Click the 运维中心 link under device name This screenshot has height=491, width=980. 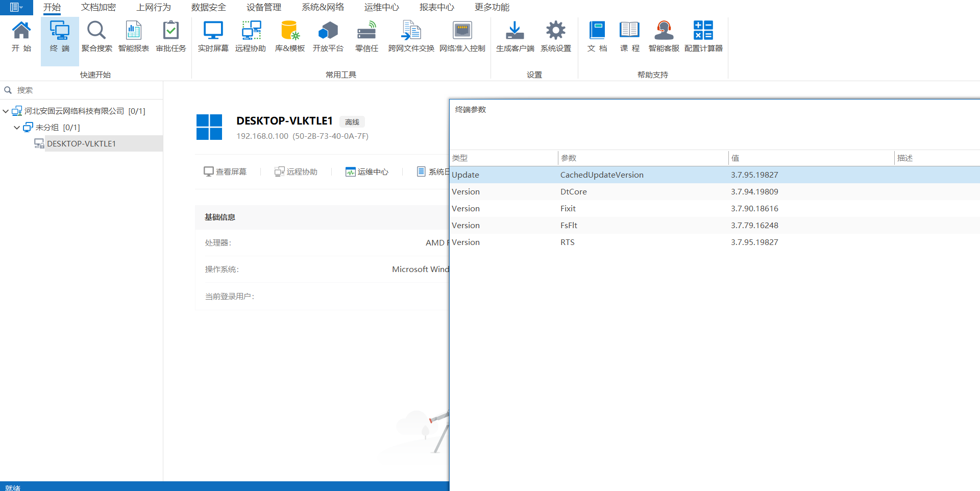pos(367,172)
